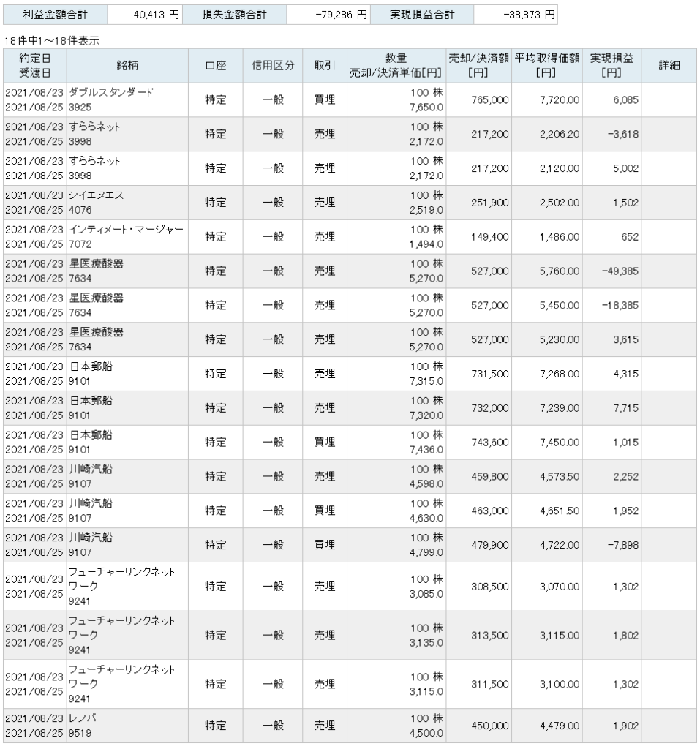Click the 利益金額合計 summary label

[x=55, y=15]
